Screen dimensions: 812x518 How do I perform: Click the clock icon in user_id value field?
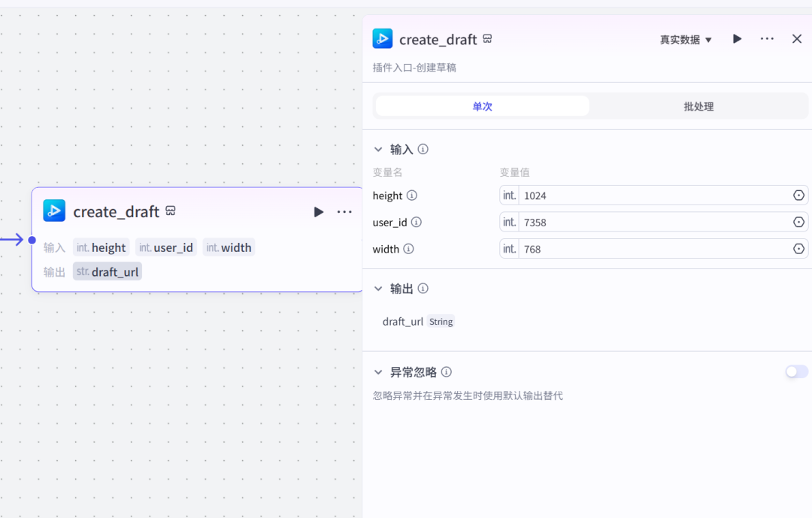(798, 222)
